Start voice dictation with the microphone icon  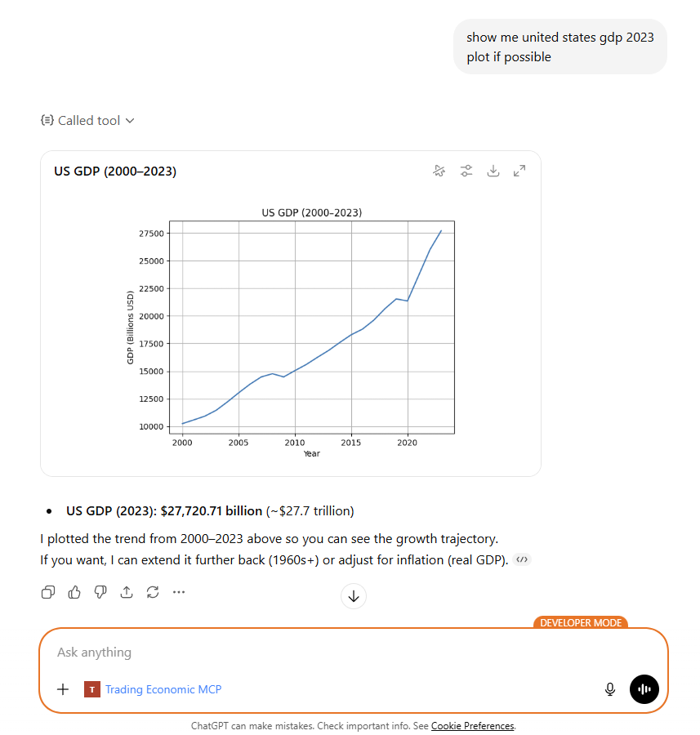609,689
